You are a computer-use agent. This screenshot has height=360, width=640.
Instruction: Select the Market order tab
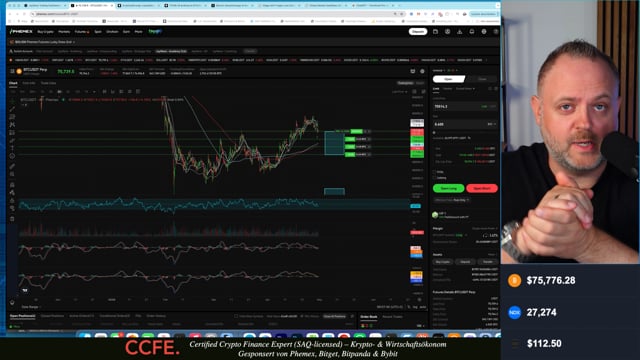(448, 88)
